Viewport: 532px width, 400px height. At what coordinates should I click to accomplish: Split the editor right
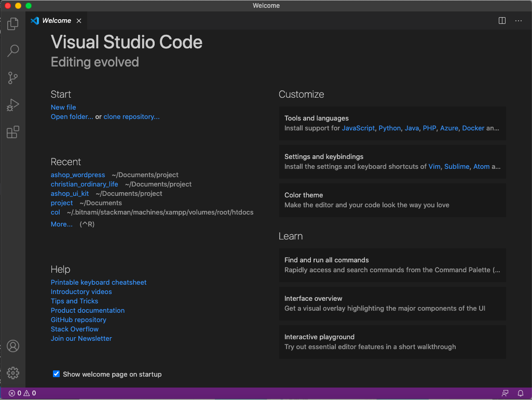tap(502, 21)
